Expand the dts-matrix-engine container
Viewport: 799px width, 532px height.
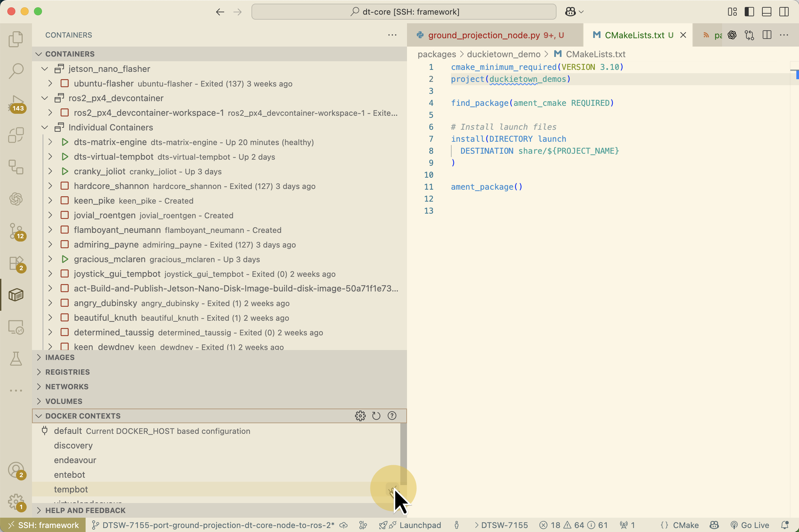pos(50,142)
